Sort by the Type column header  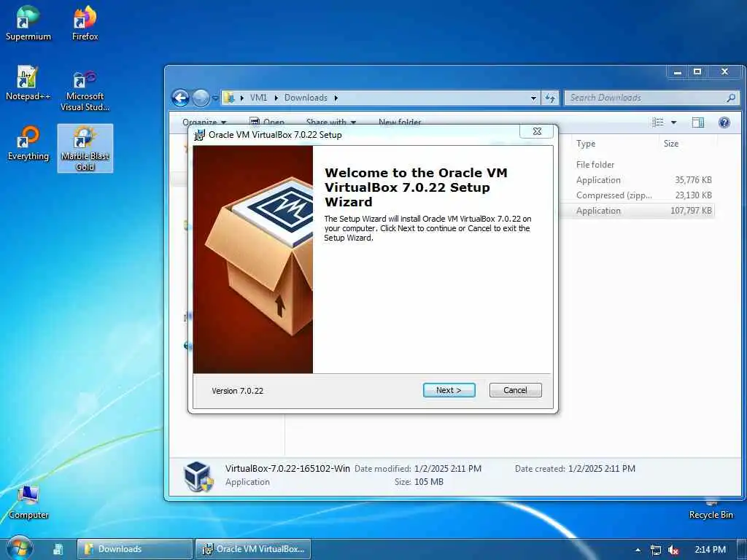pos(586,144)
